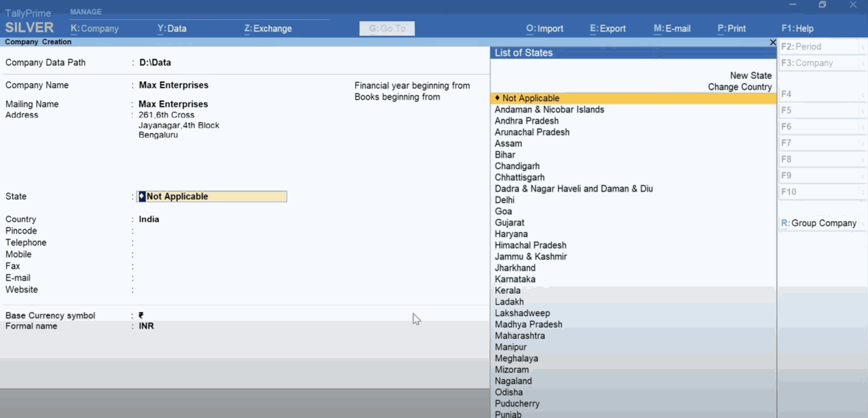Select Meghalaya from the list

pyautogui.click(x=516, y=358)
